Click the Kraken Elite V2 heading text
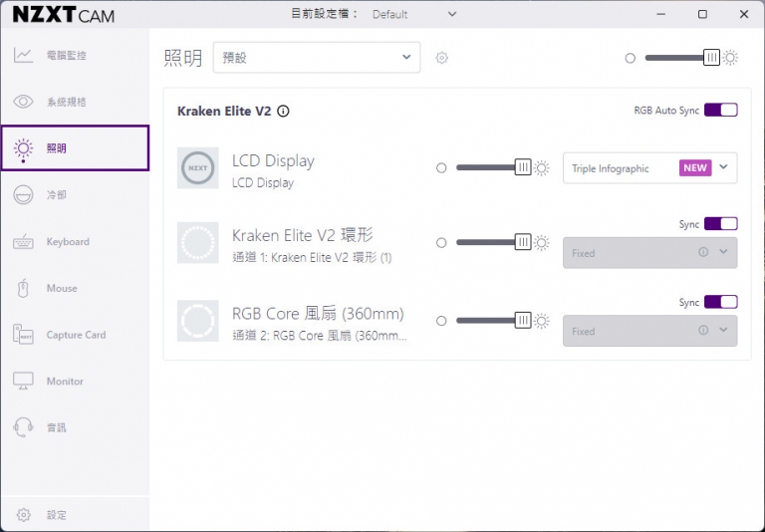This screenshot has width=765, height=532. point(224,112)
